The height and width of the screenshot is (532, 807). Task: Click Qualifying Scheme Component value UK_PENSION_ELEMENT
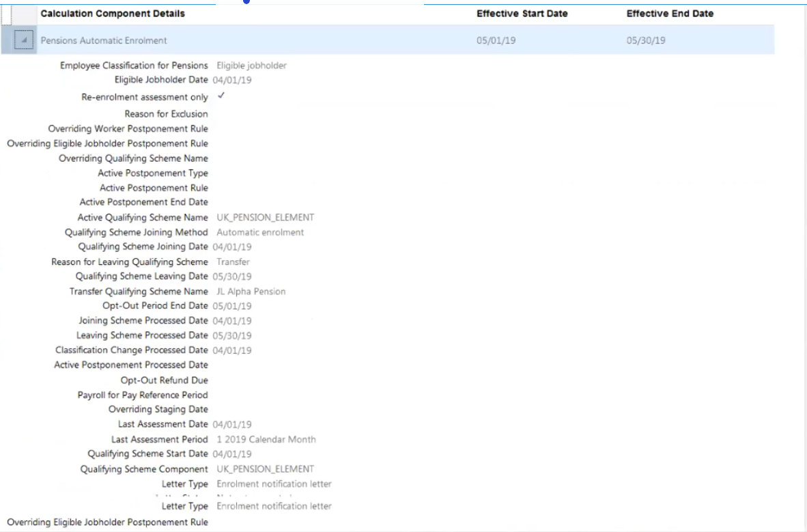tap(265, 469)
